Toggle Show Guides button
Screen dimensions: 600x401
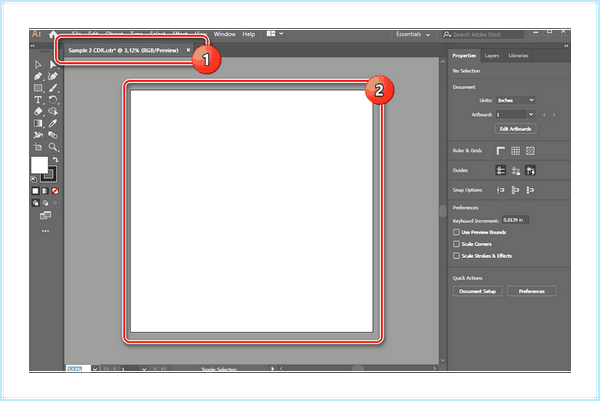tap(501, 170)
